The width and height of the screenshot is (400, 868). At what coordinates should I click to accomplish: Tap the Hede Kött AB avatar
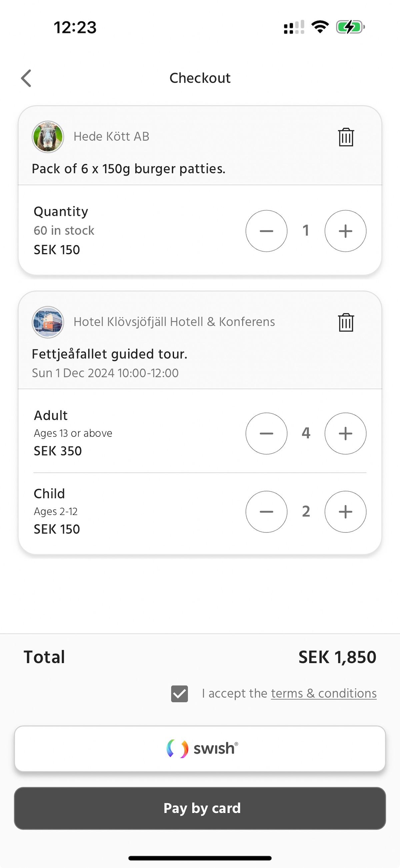coord(48,137)
